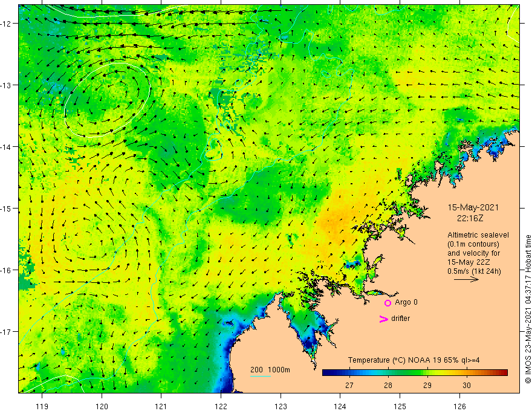Viewport: 532px width, 411px height.
Task: Click the longitude axis label 121
Action: (x=161, y=406)
